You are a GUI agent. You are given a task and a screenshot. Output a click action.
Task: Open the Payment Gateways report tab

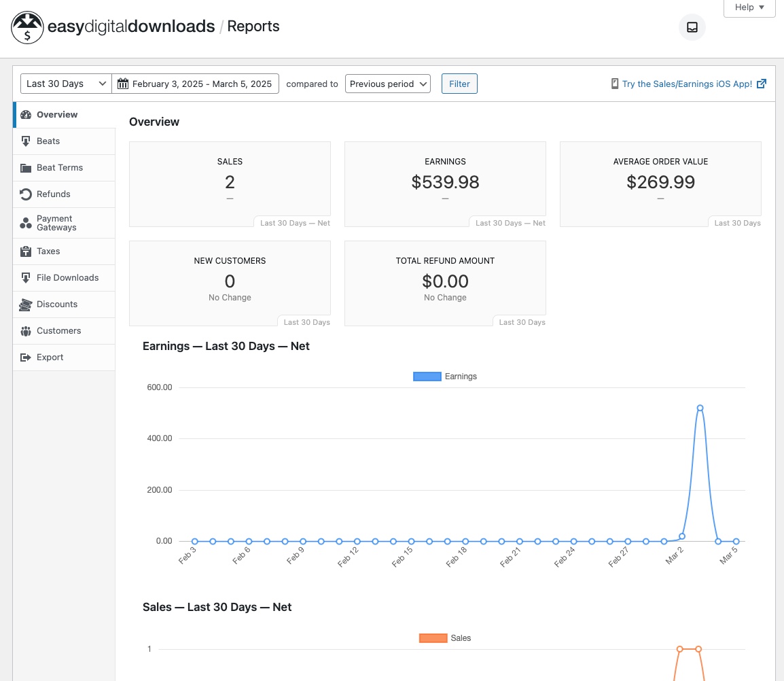click(x=64, y=223)
